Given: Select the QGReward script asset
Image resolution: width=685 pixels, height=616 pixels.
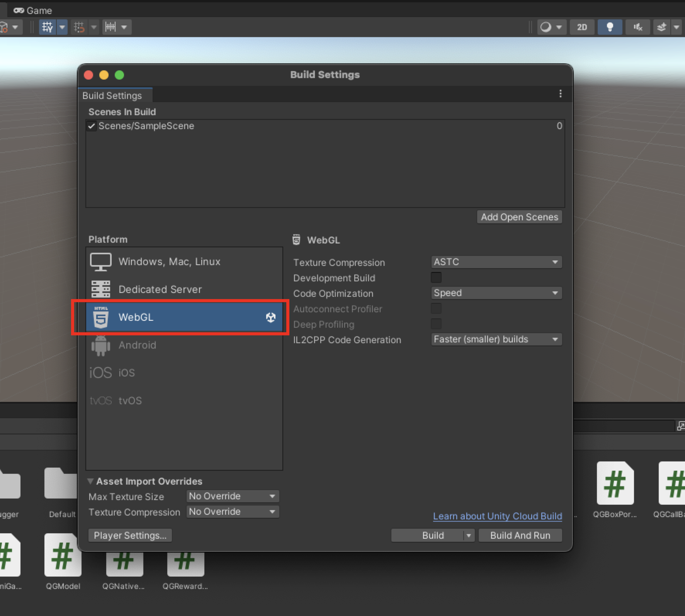Looking at the screenshot, I should pyautogui.click(x=185, y=571).
